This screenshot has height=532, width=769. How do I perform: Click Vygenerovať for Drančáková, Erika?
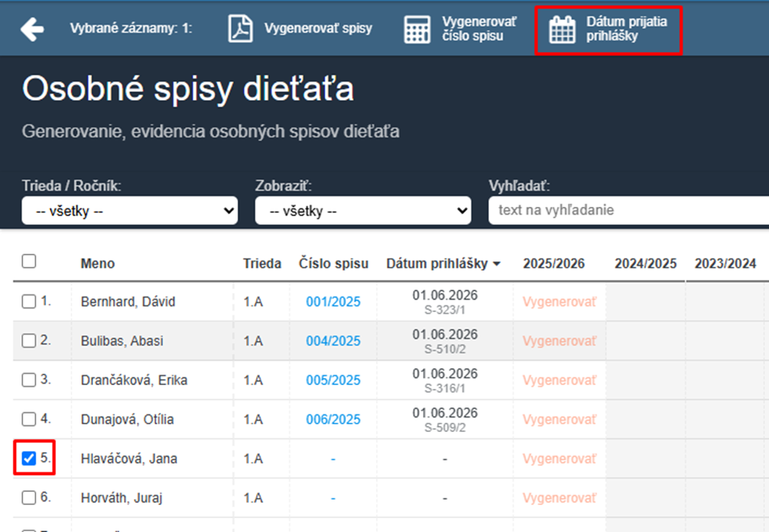(559, 380)
